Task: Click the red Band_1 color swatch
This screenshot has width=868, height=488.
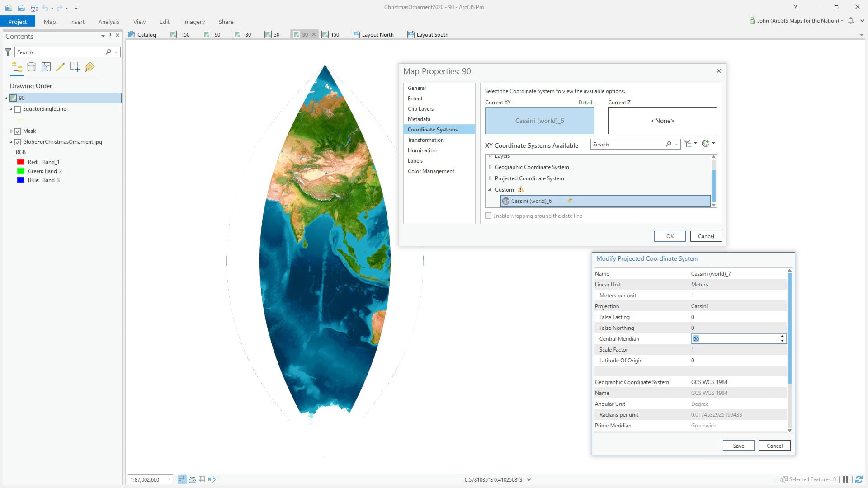Action: 21,162
